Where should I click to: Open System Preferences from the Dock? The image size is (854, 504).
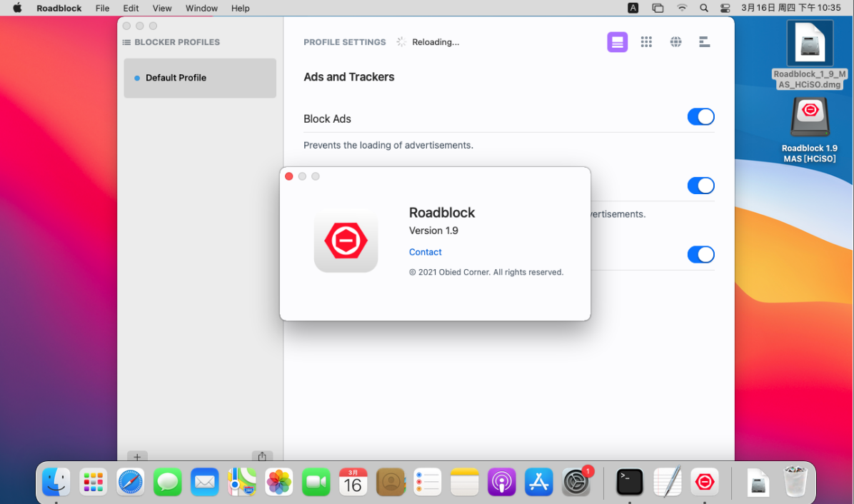576,482
